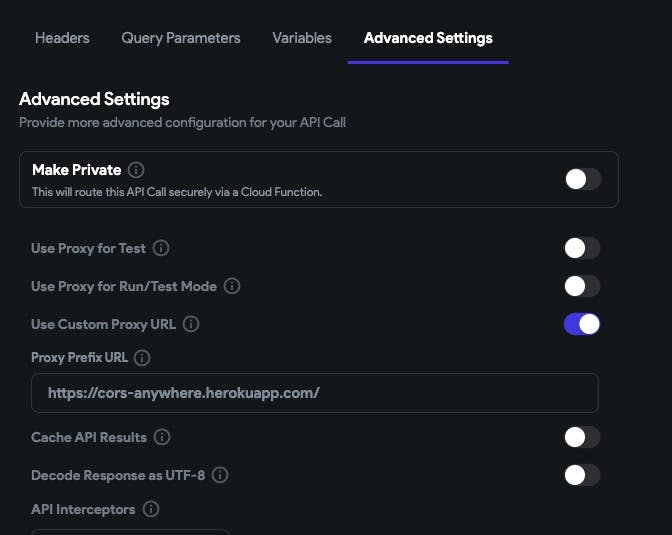Select the Advanced Settings tab

pyautogui.click(x=428, y=38)
